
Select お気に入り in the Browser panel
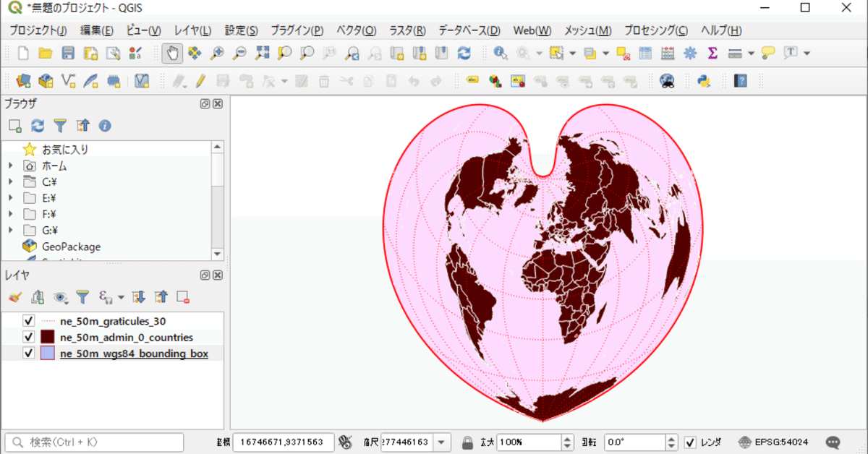tap(65, 150)
